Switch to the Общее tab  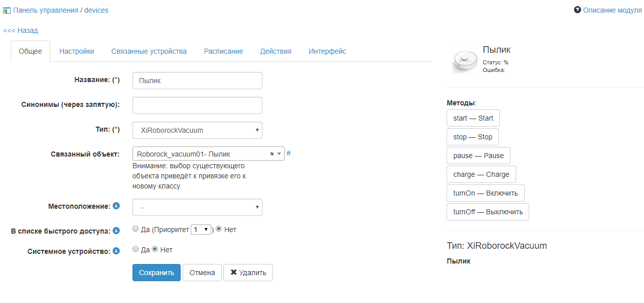(x=30, y=51)
